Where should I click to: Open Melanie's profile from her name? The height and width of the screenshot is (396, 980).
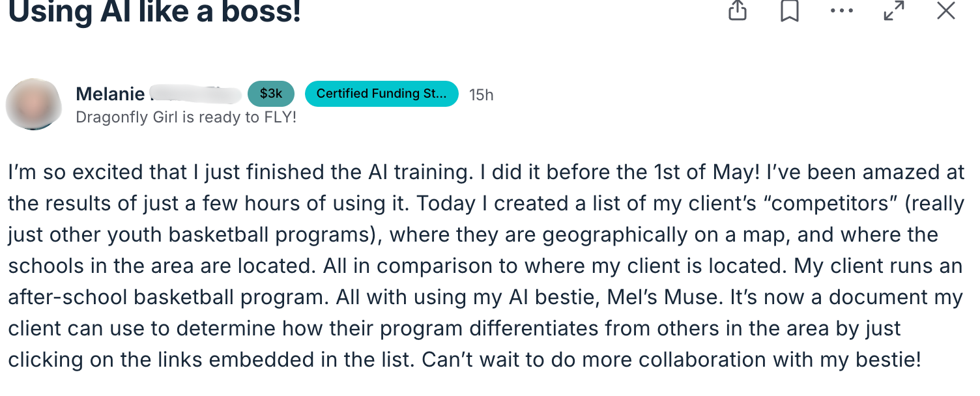109,93
